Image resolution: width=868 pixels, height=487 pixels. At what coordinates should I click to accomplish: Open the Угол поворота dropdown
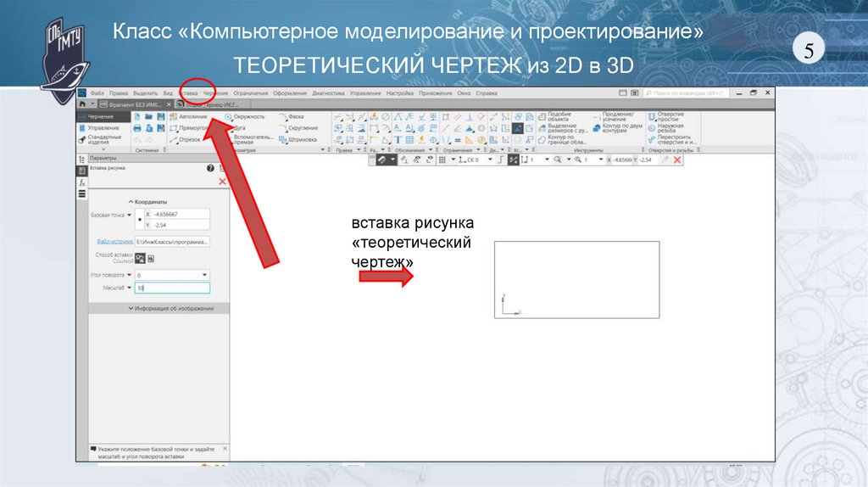(x=204, y=275)
